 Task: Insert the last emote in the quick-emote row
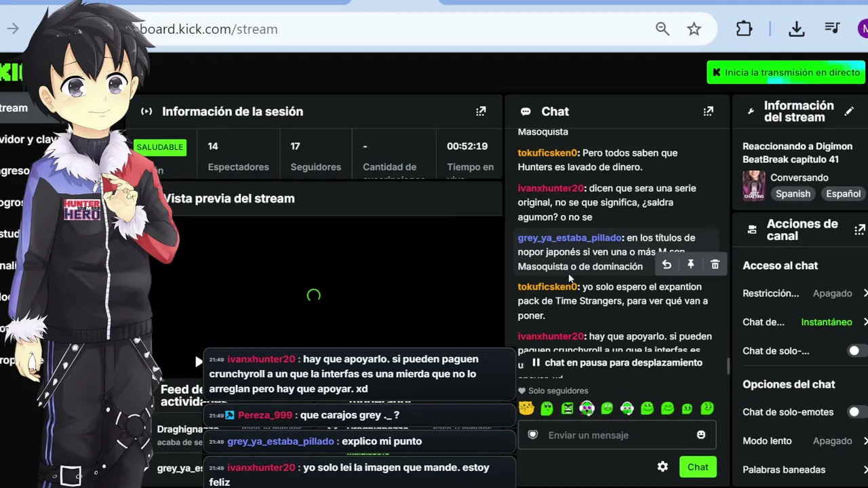(707, 408)
